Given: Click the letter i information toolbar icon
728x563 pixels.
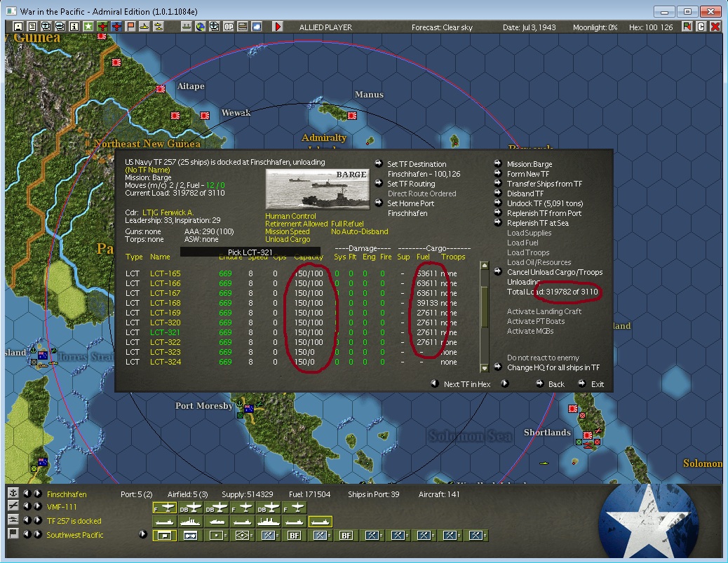Looking at the screenshot, I should [x=74, y=27].
